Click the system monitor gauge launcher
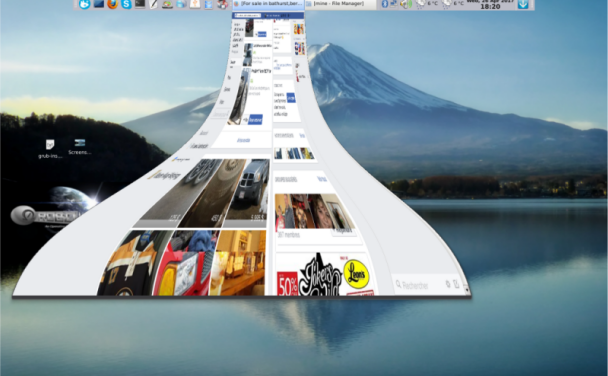Viewport: 608px width, 376px height. click(168, 4)
